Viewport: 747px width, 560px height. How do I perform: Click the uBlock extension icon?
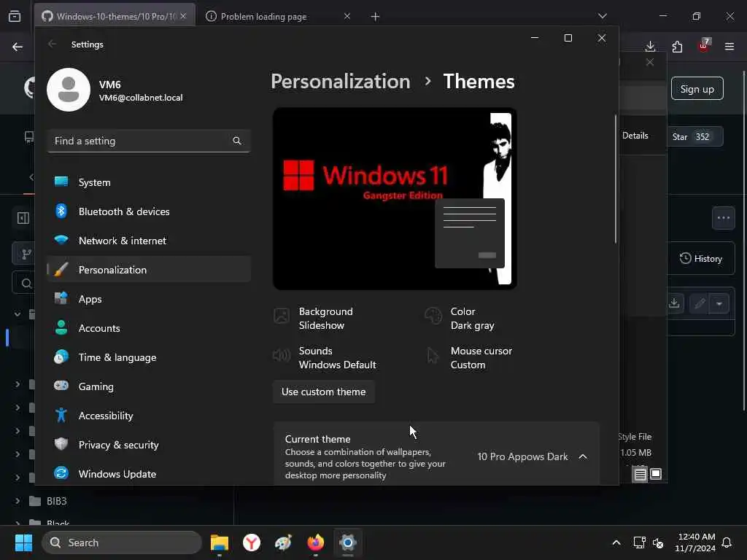(x=704, y=46)
